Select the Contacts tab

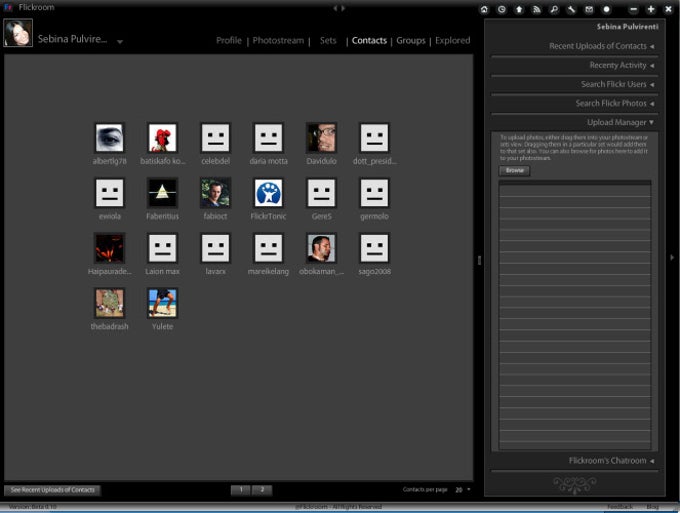click(369, 40)
